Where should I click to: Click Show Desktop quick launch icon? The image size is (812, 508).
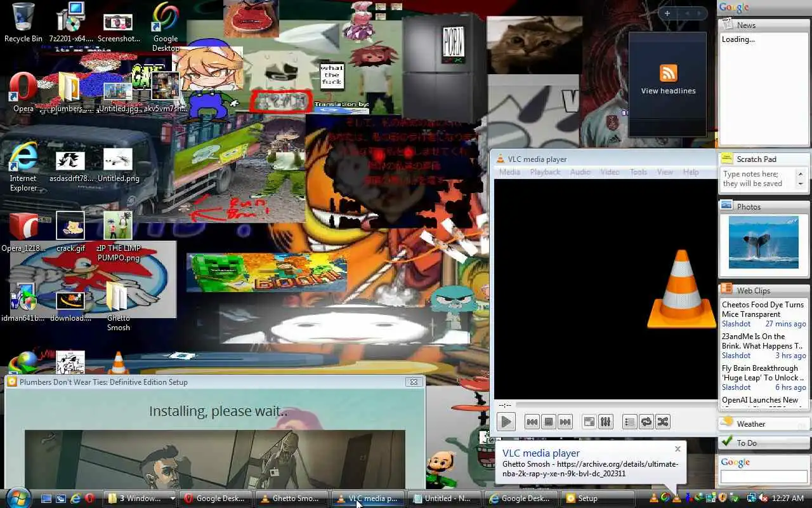46,498
